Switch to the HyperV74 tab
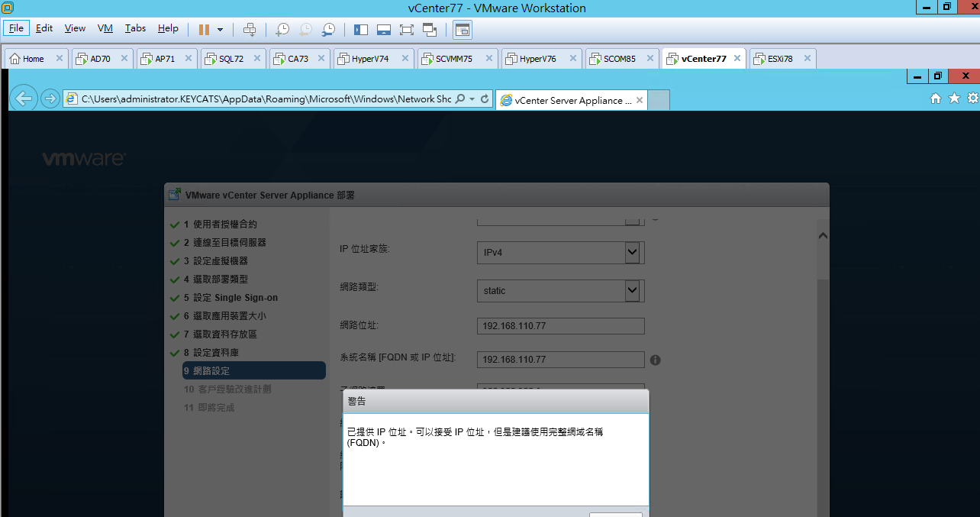980x517 pixels. click(x=374, y=59)
